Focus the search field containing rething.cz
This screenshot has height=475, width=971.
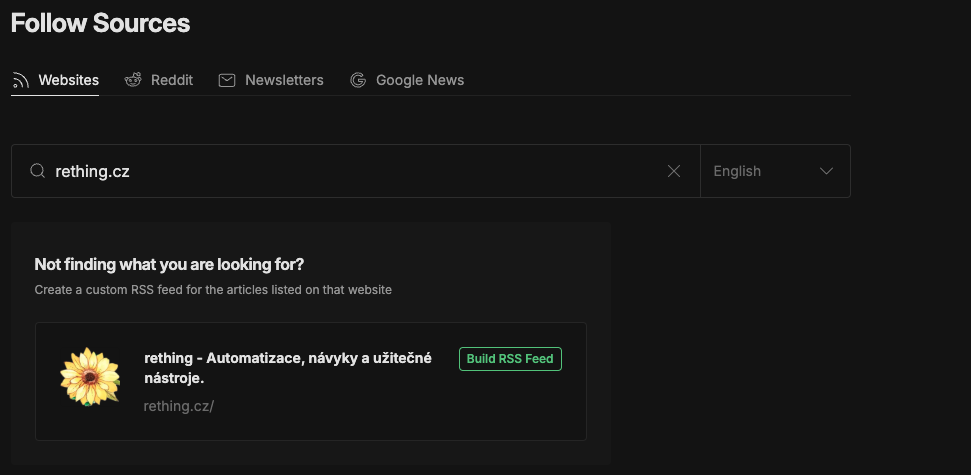pos(356,171)
